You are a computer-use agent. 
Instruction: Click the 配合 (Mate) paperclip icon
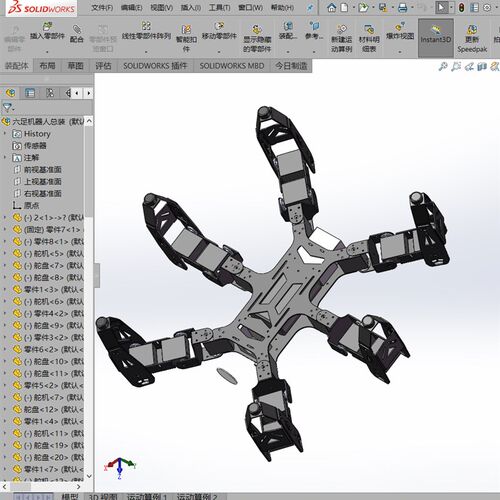tap(77, 29)
